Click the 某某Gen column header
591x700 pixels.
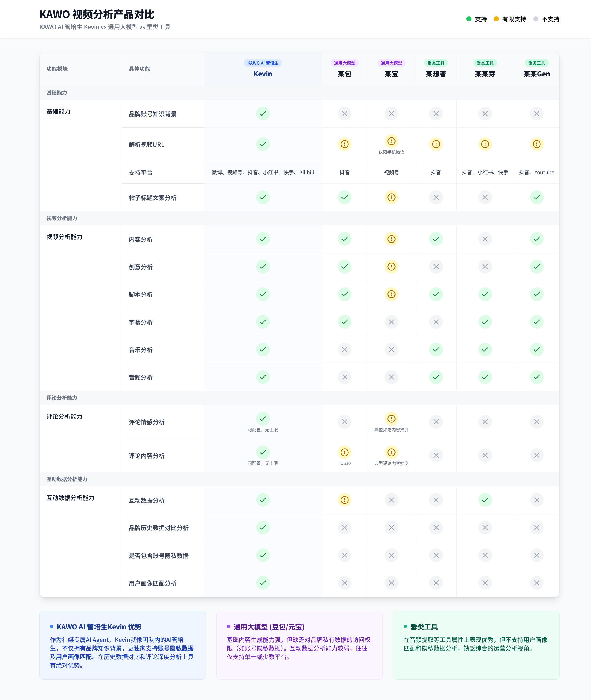pyautogui.click(x=536, y=74)
